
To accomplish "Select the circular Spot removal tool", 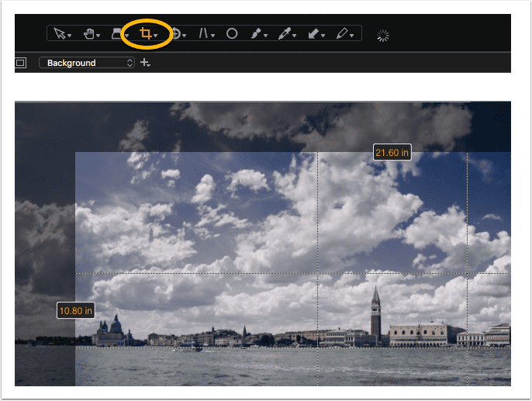I will (x=232, y=33).
